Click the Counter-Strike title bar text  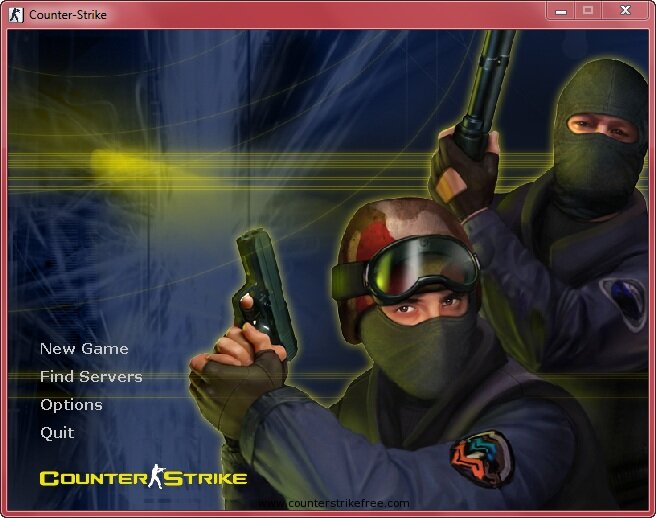68,15
